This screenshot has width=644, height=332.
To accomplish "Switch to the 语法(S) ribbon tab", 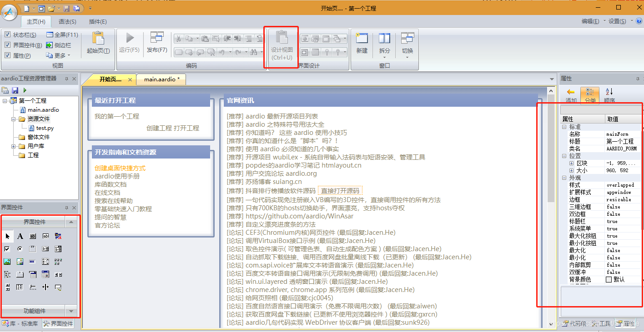I will [67, 21].
